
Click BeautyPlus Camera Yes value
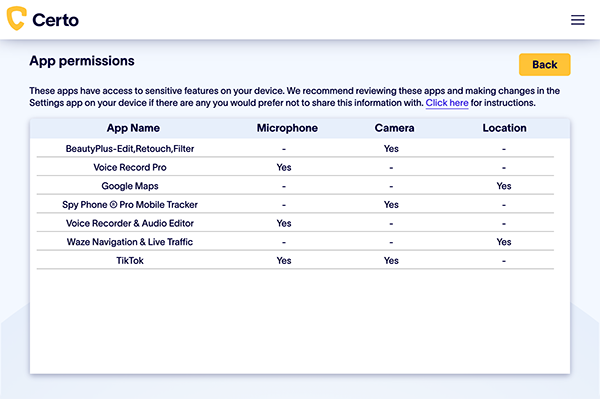pyautogui.click(x=391, y=149)
